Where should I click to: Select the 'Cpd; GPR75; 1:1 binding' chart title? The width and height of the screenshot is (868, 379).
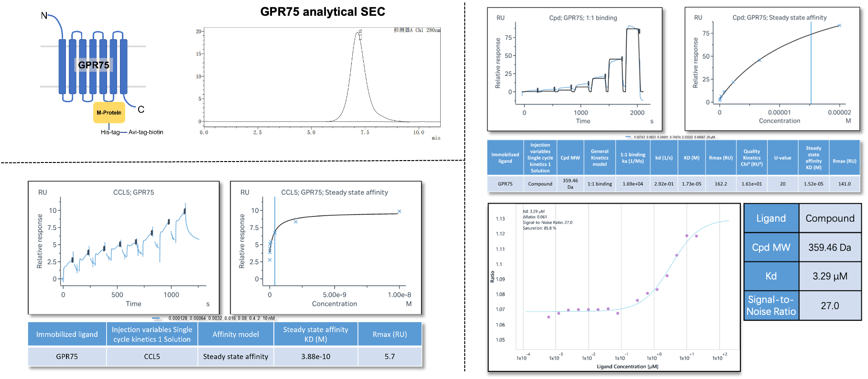(583, 18)
